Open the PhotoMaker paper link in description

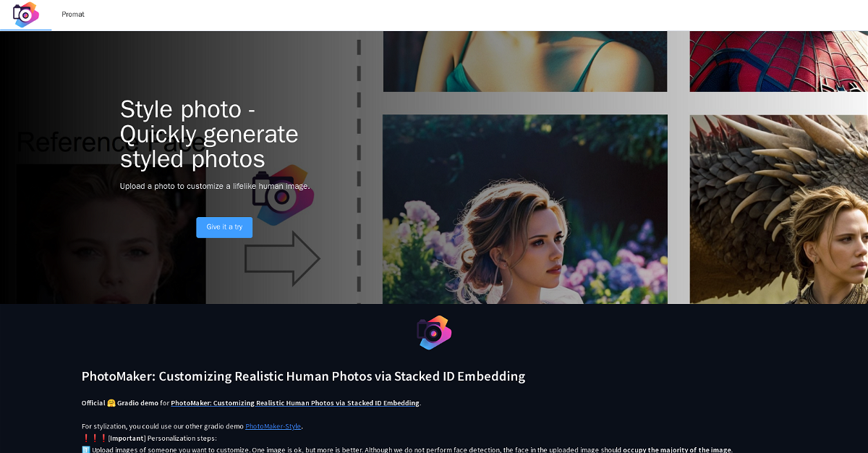coord(295,403)
